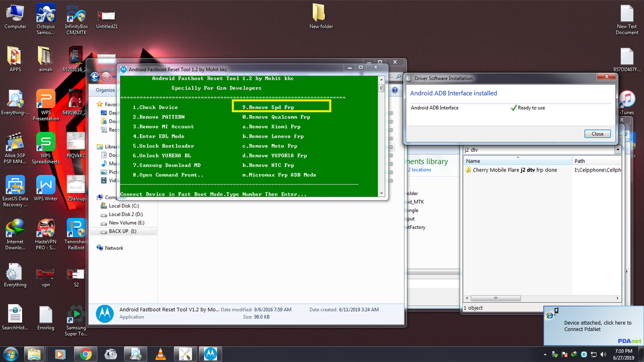Open the New folder on desktop

321,17
